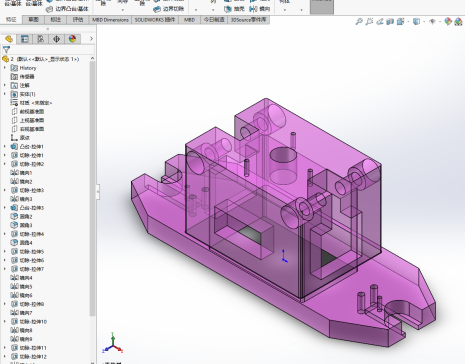Screen dimensions: 465x364
Task: Select the Front Plane (前视基准面) in tree
Action: point(28,112)
